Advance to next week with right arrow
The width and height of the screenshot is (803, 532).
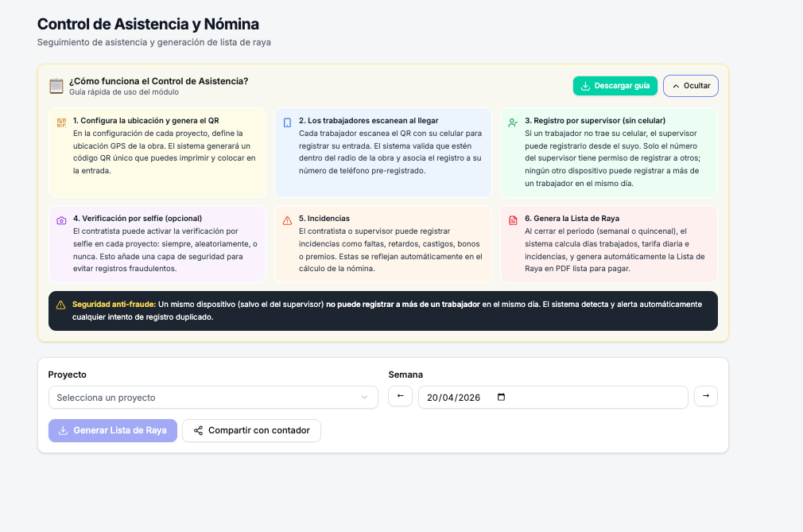[x=706, y=396]
